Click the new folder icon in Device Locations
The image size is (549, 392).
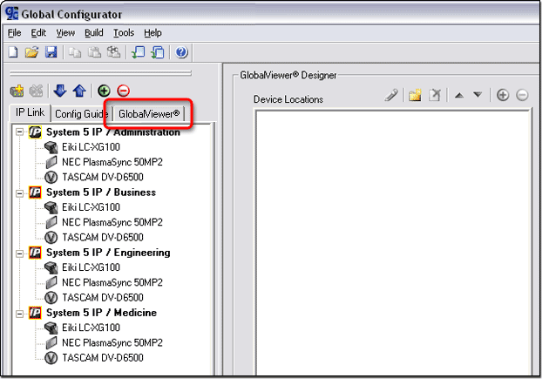tap(416, 95)
